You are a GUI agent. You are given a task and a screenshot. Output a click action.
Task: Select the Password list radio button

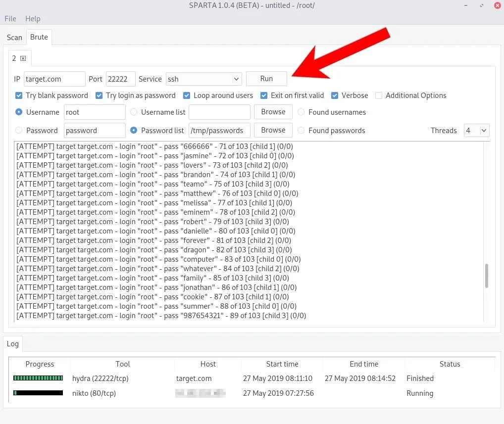(134, 131)
